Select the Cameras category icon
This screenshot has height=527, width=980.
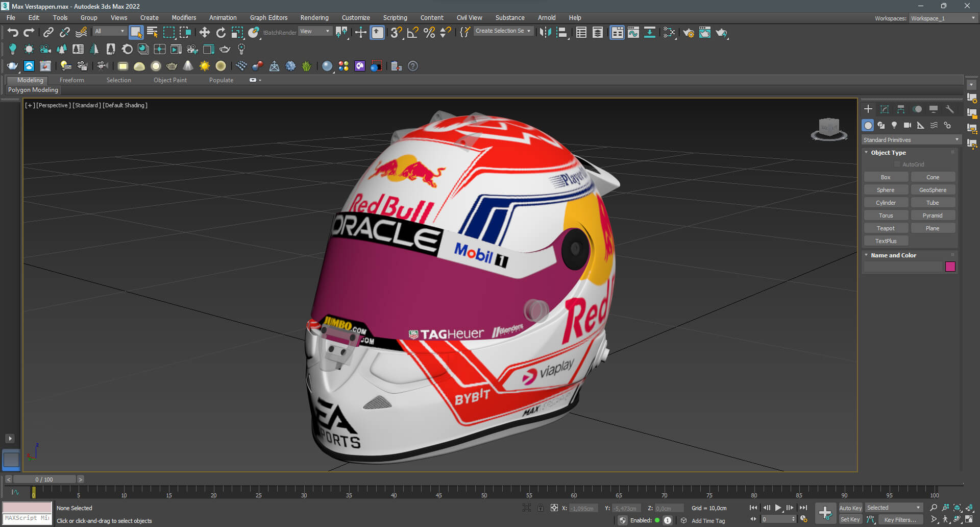(x=908, y=125)
